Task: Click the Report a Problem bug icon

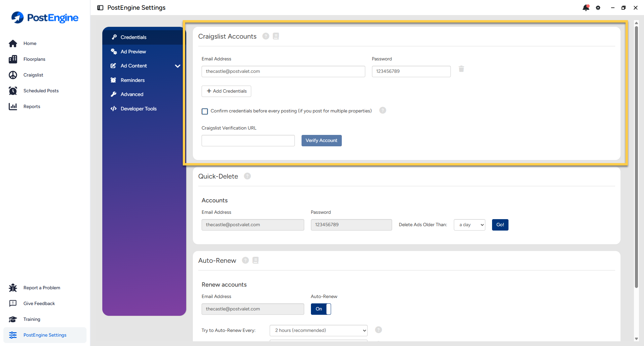Action: tap(13, 288)
